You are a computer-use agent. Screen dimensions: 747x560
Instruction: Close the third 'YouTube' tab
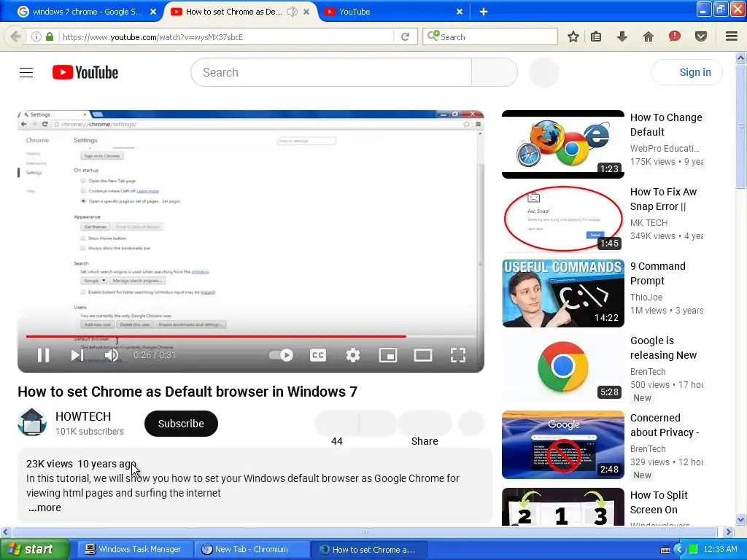pyautogui.click(x=460, y=12)
